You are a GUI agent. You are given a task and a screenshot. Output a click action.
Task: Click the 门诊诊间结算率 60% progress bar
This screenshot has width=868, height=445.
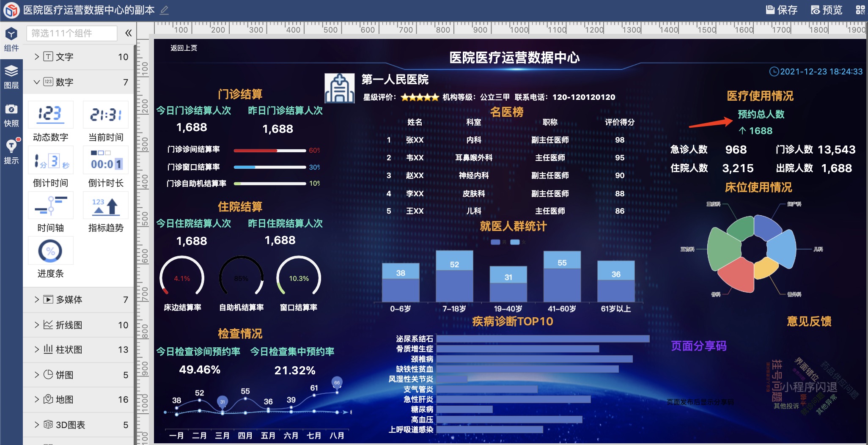pyautogui.click(x=269, y=151)
